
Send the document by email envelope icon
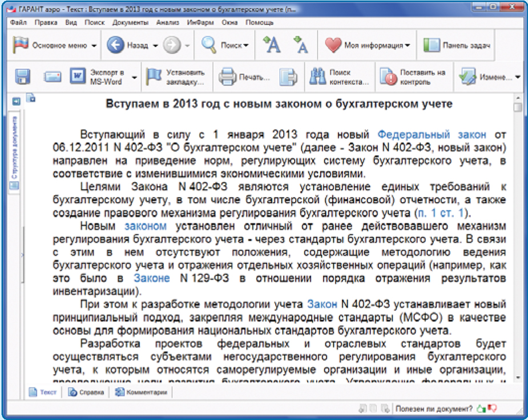(x=53, y=76)
